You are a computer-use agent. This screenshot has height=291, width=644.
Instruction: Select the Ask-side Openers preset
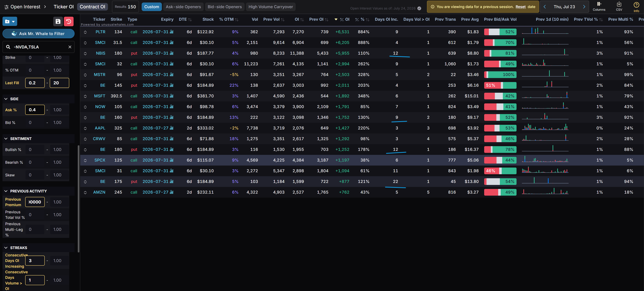pyautogui.click(x=183, y=7)
